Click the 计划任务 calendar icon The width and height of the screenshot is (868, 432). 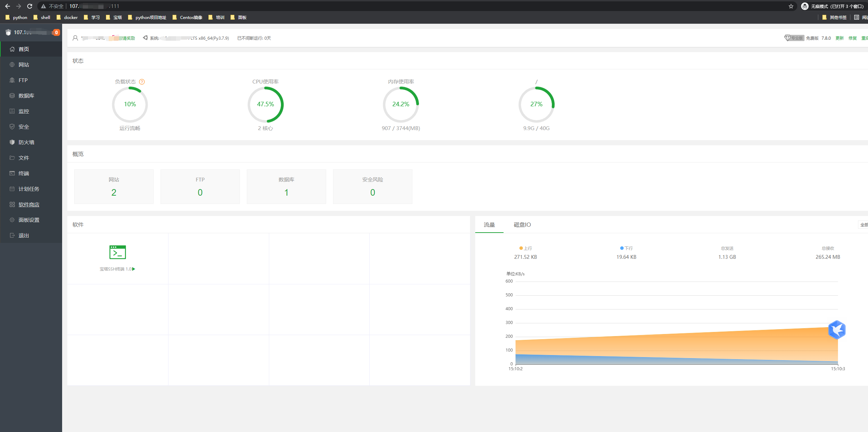click(x=12, y=189)
